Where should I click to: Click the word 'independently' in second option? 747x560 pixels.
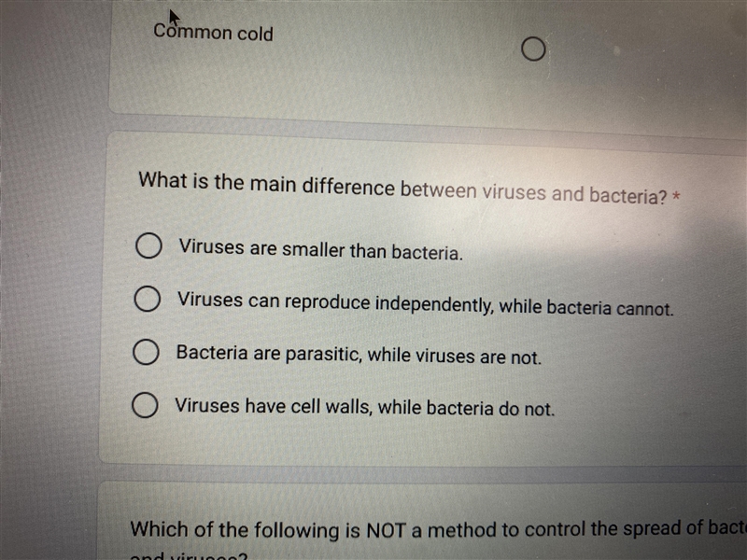pyautogui.click(x=433, y=304)
